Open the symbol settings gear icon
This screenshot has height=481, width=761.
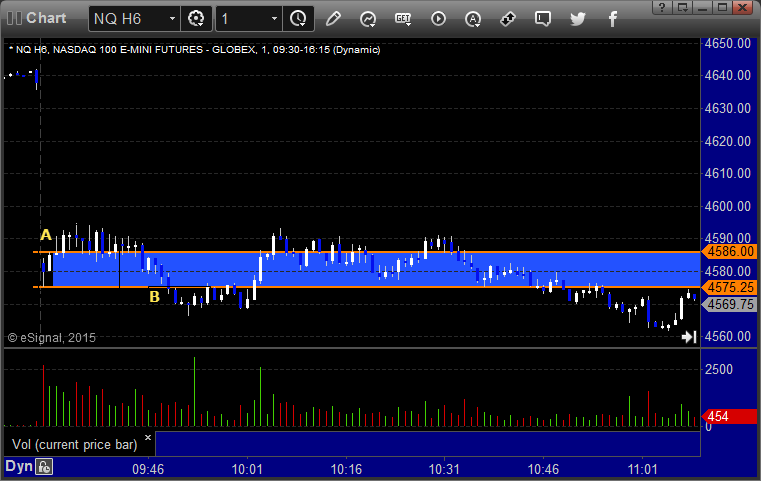coord(196,19)
